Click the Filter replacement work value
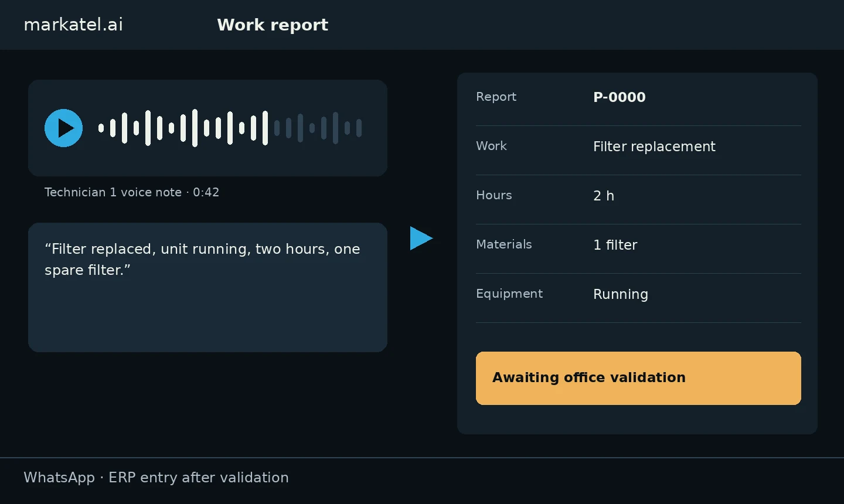The image size is (844, 504). coord(654,147)
